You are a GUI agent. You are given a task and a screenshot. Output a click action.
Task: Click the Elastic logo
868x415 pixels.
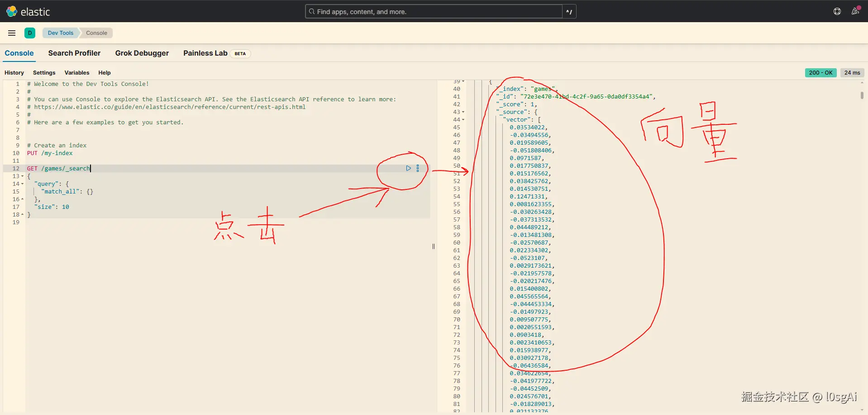point(28,11)
